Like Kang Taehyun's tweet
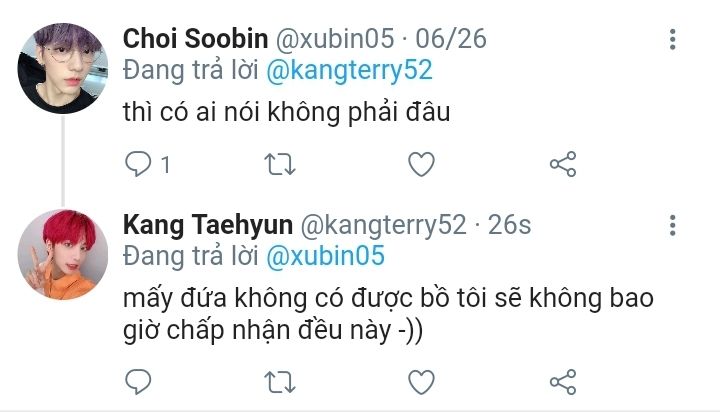The height and width of the screenshot is (412, 720). (422, 381)
